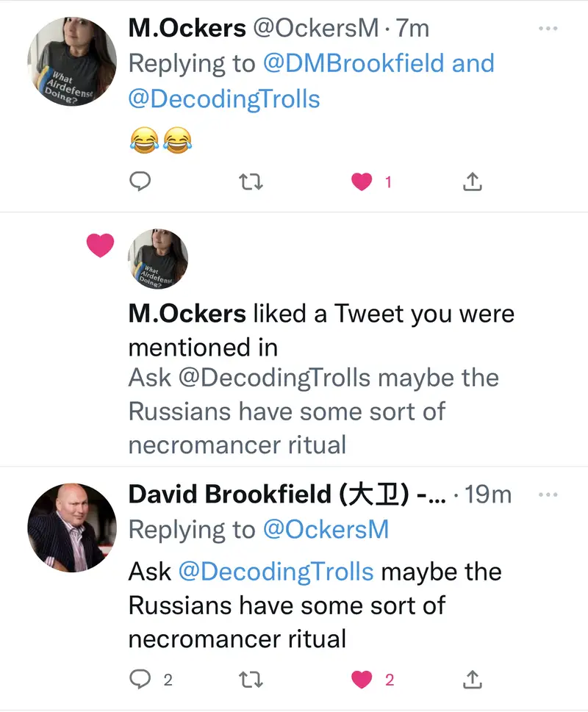Reply to David Brookfield's necromancer tweet

140,680
